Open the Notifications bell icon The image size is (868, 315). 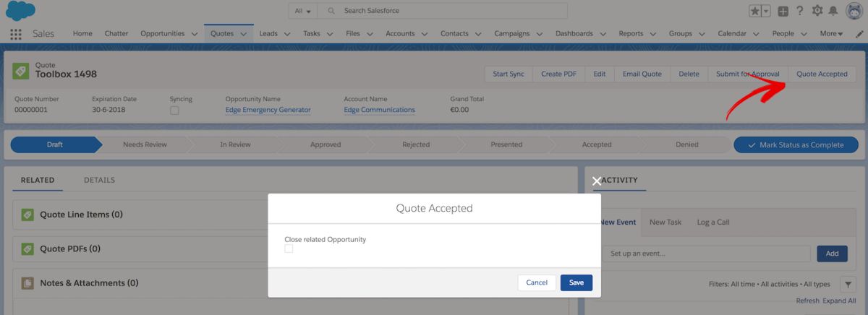833,11
